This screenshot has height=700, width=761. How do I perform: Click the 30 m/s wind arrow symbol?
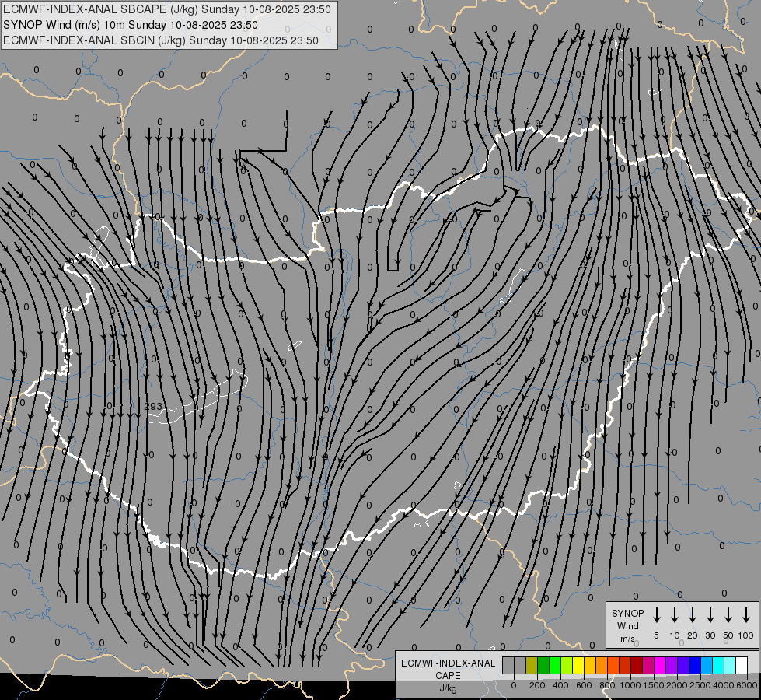(x=710, y=615)
